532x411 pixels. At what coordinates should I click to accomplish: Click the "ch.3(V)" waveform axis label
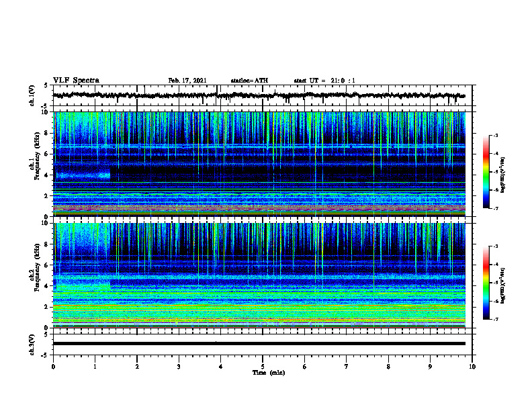(32, 345)
